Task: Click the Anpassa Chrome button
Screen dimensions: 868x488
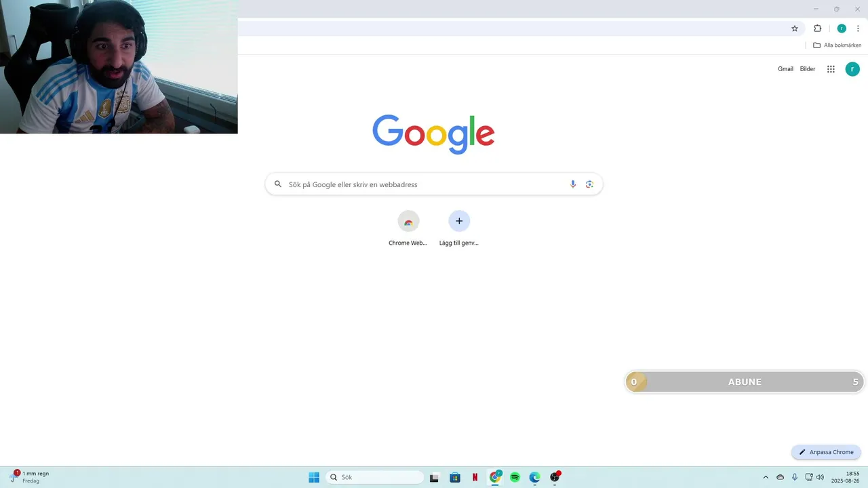Action: pos(826,452)
